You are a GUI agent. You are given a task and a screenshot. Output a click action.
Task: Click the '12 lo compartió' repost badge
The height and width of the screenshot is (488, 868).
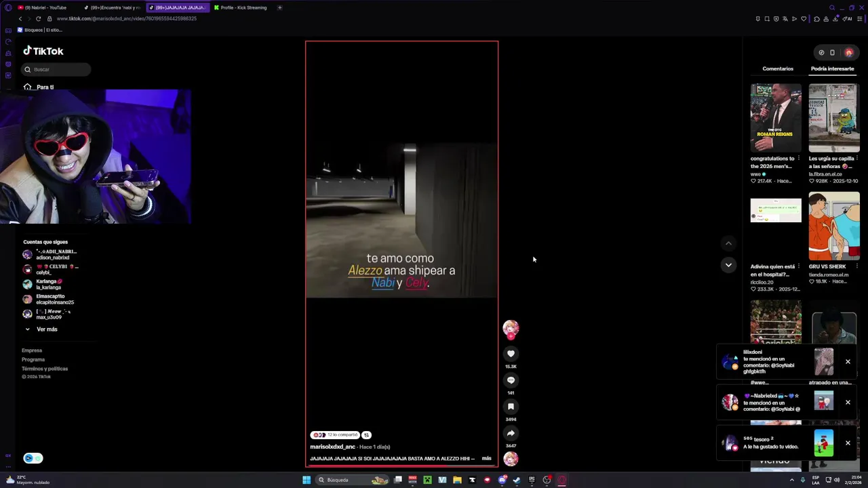coord(335,435)
